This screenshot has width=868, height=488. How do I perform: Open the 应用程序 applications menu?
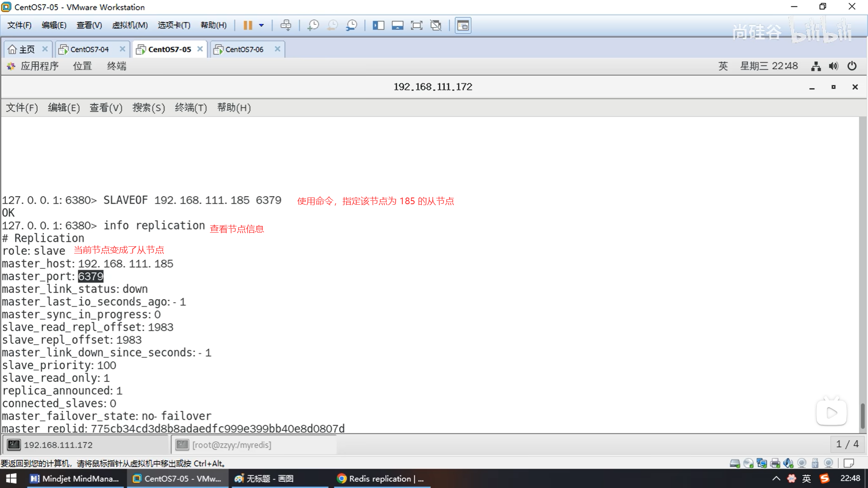pos(39,66)
